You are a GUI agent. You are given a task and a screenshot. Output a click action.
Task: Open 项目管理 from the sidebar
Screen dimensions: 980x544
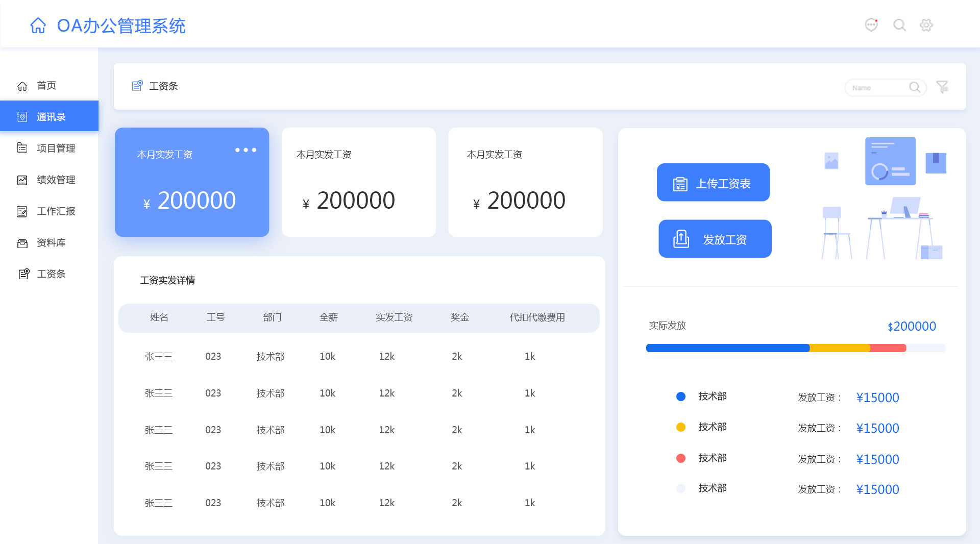[x=56, y=149]
